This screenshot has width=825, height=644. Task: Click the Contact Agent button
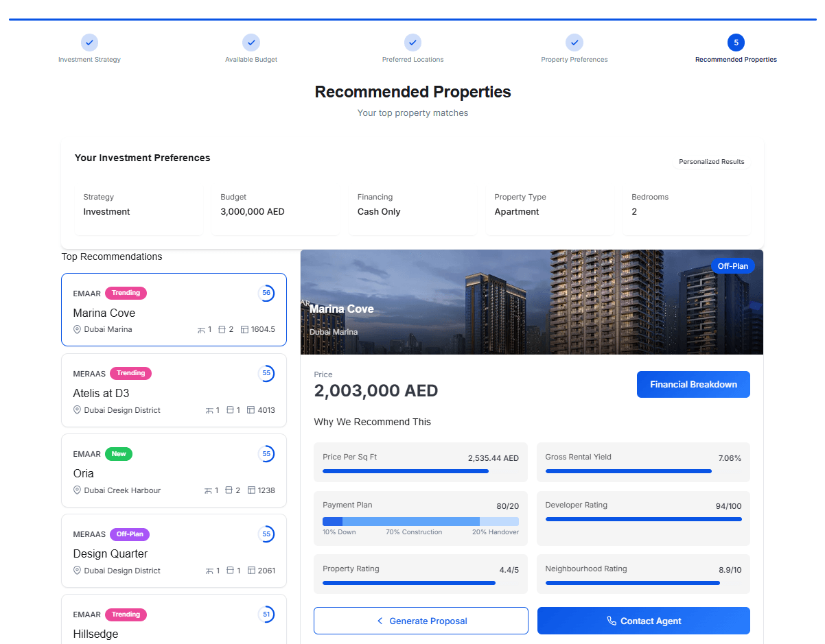(x=643, y=621)
